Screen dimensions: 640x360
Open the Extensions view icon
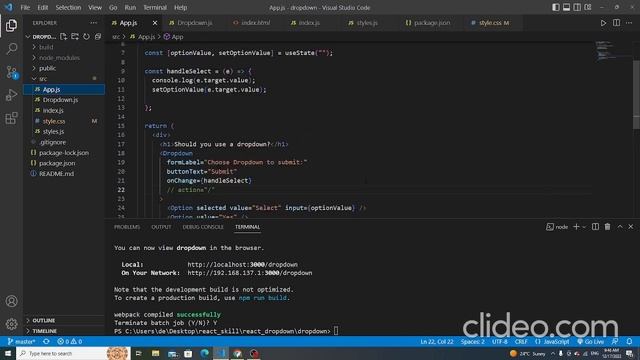point(11,118)
